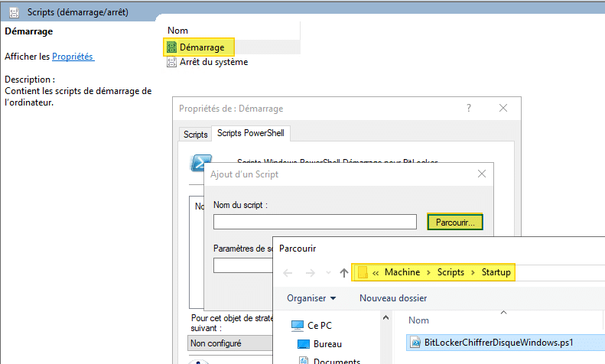This screenshot has height=364, width=605.
Task: Switch to the Scripts PowerShell tab
Action: tap(251, 133)
